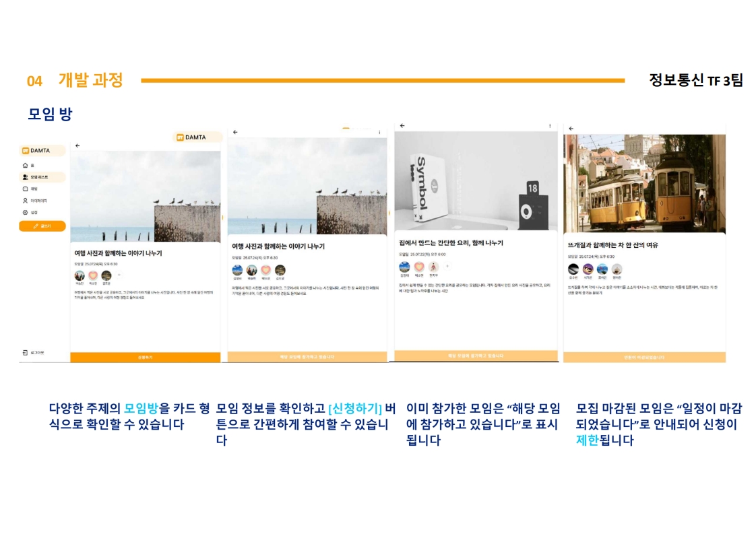Image resolution: width=756 pixels, height=534 pixels.
Task: Click the date line on tram screen
Action: pos(591,257)
